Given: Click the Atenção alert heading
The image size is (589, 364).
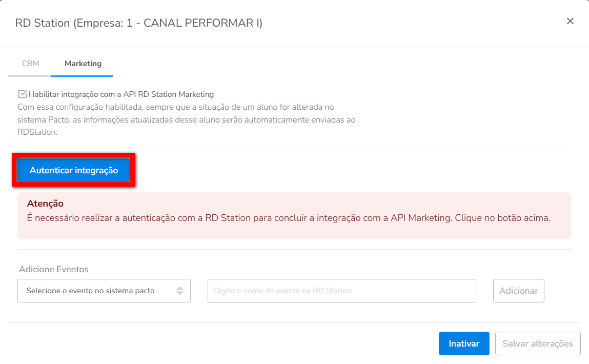Looking at the screenshot, I should tap(45, 204).
